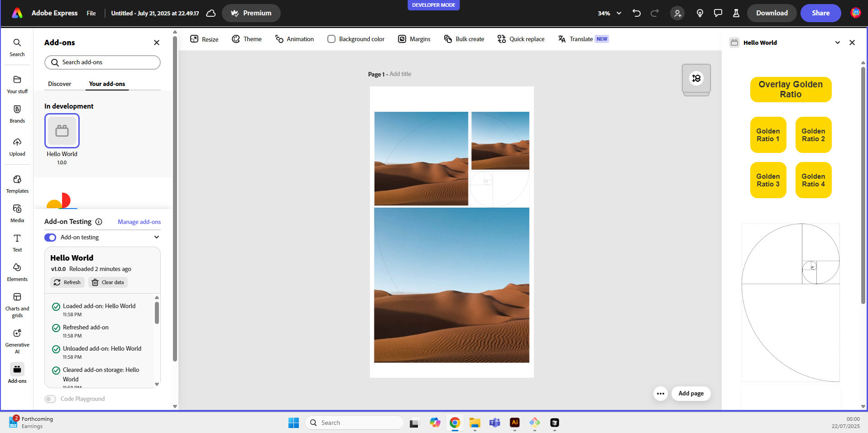Open Google Chrome from the taskbar
Image resolution: width=868 pixels, height=433 pixels.
455,423
